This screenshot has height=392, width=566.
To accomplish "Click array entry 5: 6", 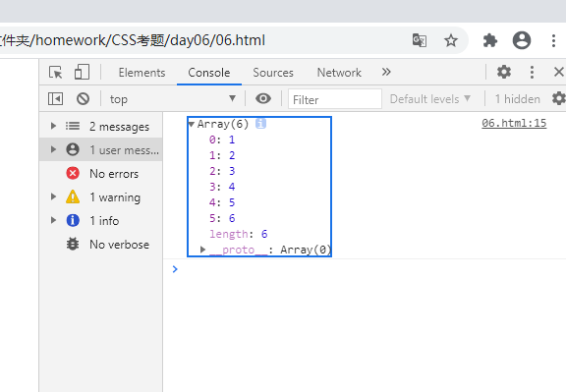I will tap(222, 218).
